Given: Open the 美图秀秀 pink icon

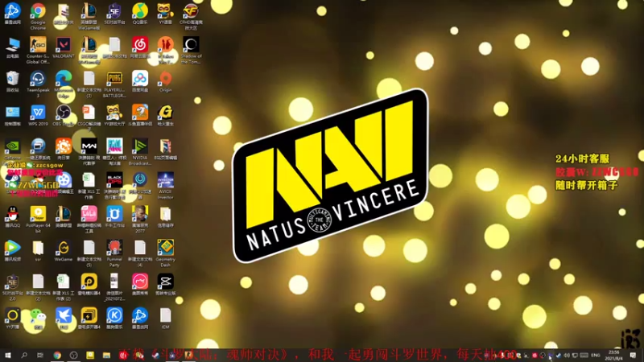Looking at the screenshot, I should point(139,285).
